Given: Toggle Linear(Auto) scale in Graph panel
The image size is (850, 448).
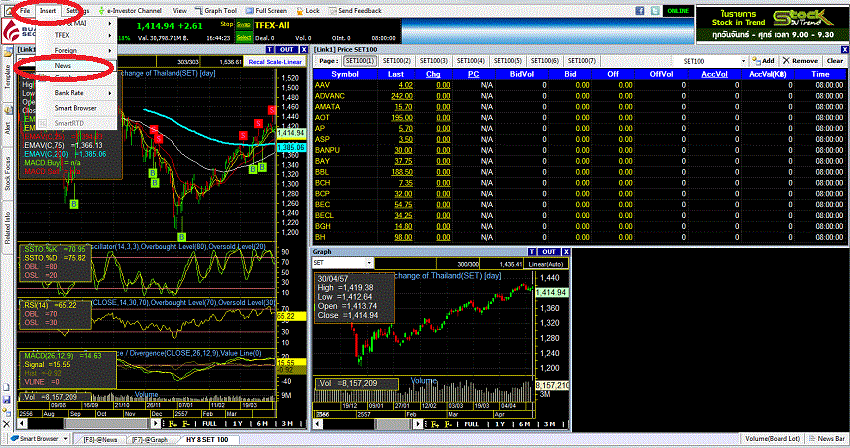Looking at the screenshot, I should click(x=546, y=264).
